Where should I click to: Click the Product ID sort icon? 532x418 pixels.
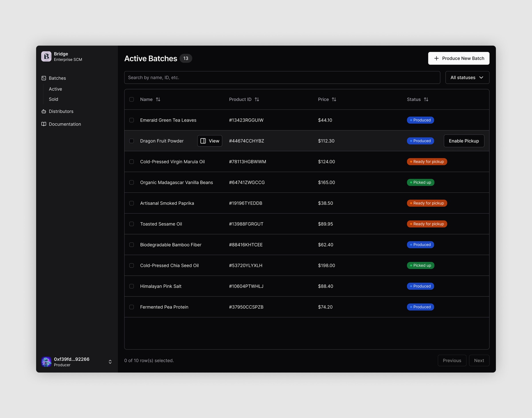click(257, 99)
